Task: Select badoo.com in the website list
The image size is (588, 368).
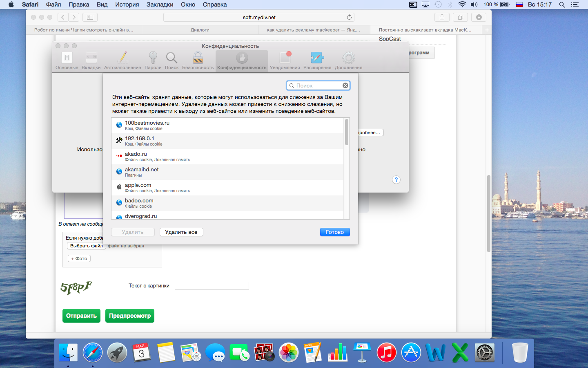Action: click(227, 203)
